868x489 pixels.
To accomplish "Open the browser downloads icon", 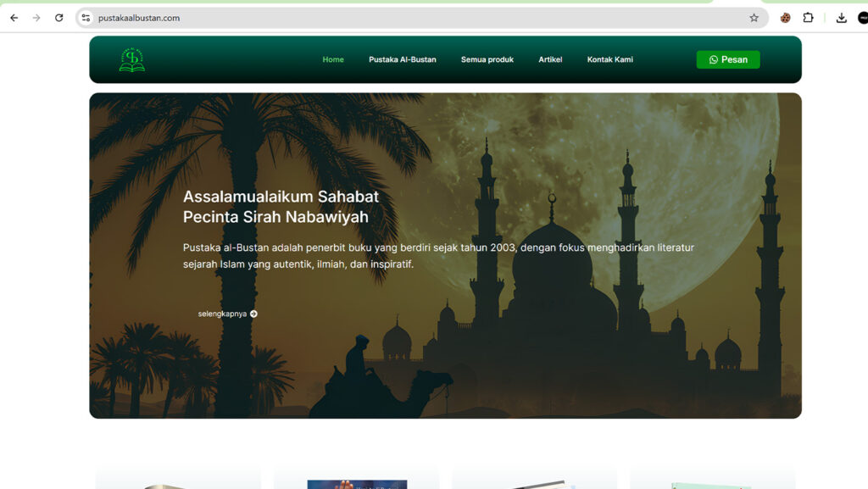I will (x=841, y=18).
